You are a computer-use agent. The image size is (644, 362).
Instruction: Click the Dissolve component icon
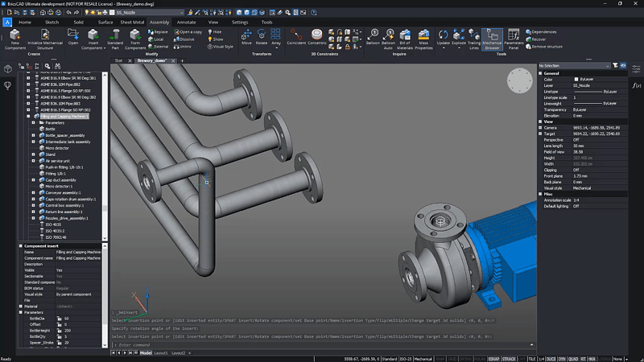point(184,39)
